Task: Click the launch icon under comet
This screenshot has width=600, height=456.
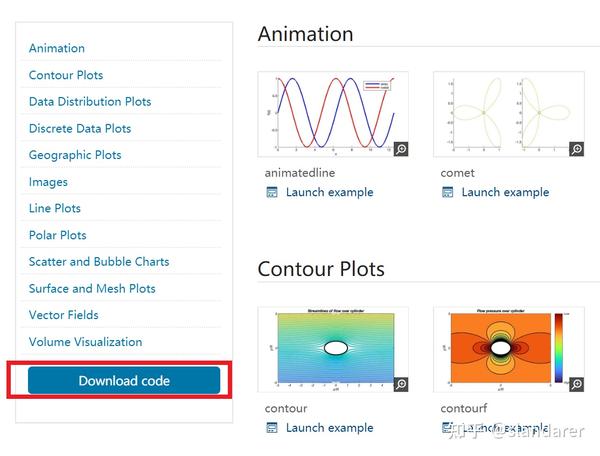Action: pyautogui.click(x=448, y=192)
